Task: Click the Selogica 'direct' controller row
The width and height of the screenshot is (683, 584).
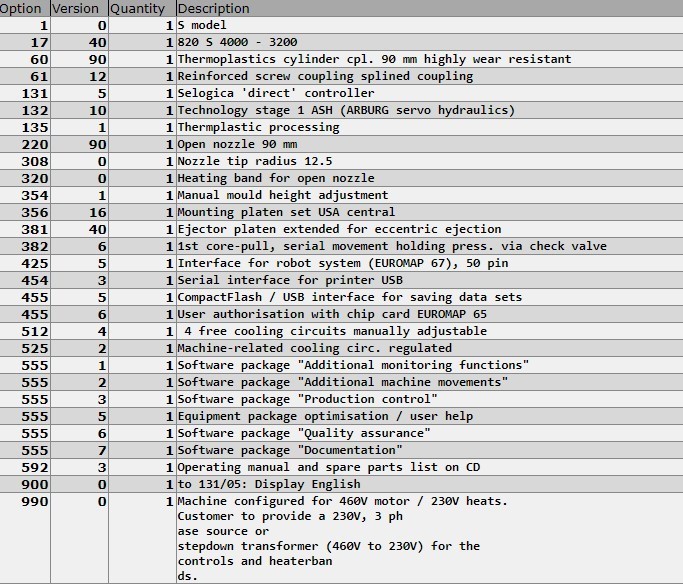Action: click(342, 93)
